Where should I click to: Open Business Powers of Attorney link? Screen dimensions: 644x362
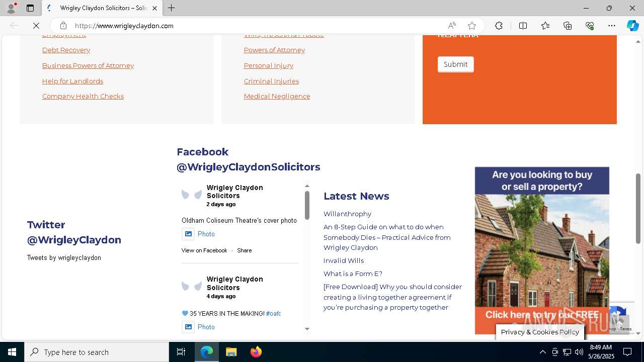88,65
